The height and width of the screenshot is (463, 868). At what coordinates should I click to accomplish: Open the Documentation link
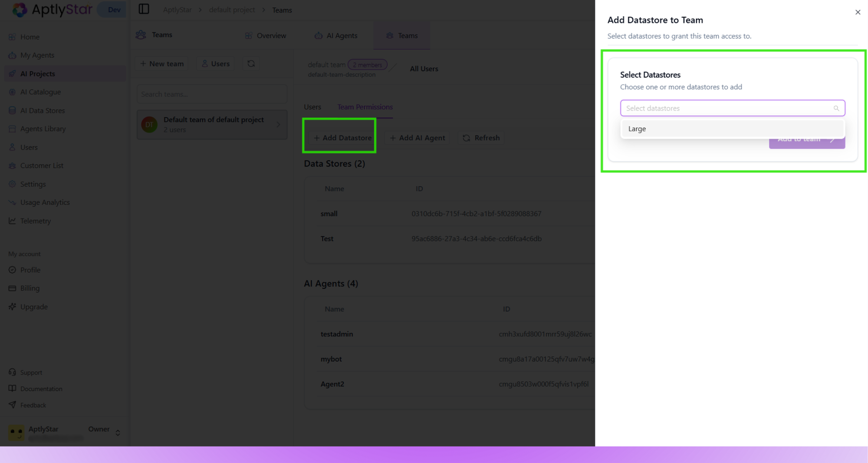point(41,388)
